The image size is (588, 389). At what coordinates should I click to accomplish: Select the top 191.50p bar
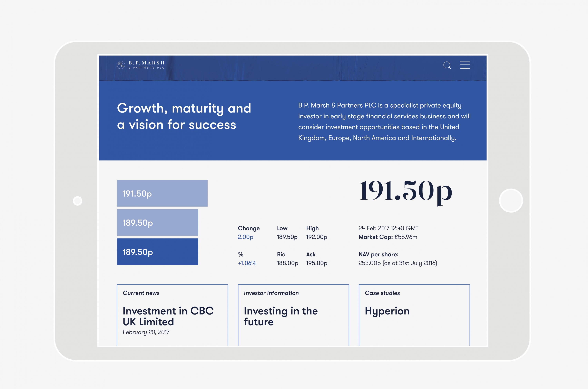click(x=162, y=193)
